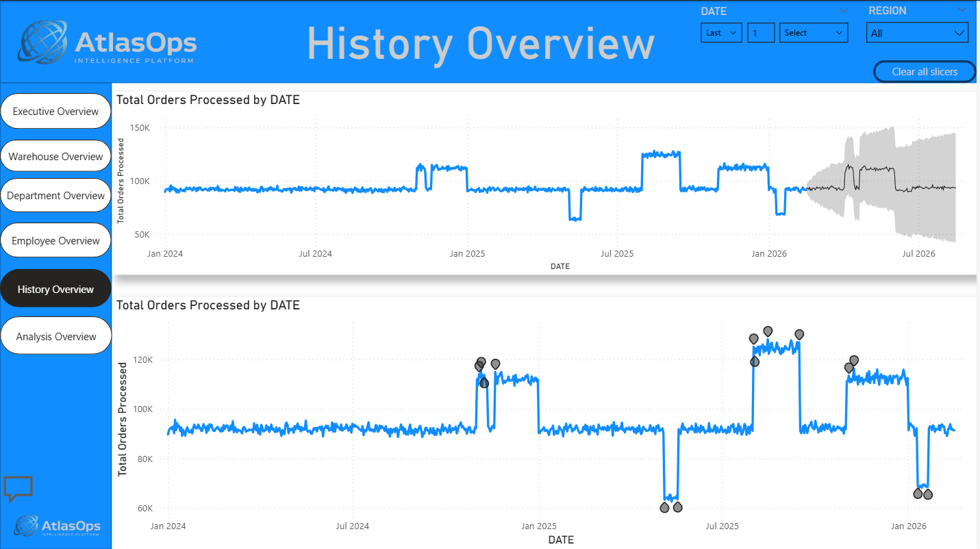Open the comment bubble icon above sidebar footer
This screenshot has width=980, height=549.
click(x=18, y=489)
